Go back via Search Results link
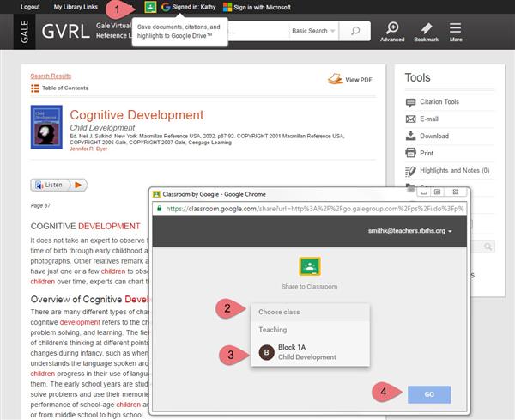Screen dimensions: 515x420 [51, 76]
